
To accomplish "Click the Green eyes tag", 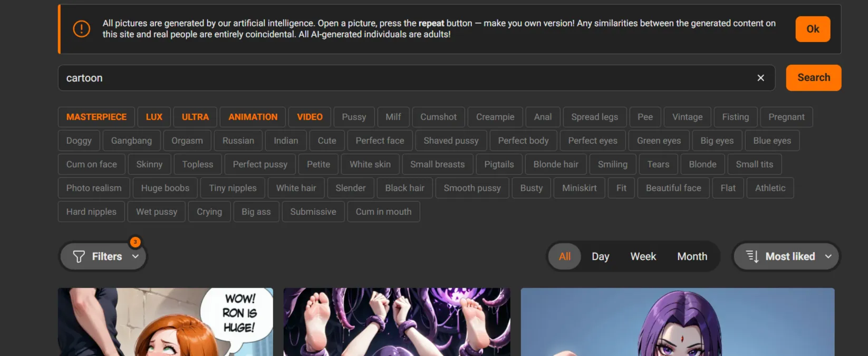I will (659, 141).
